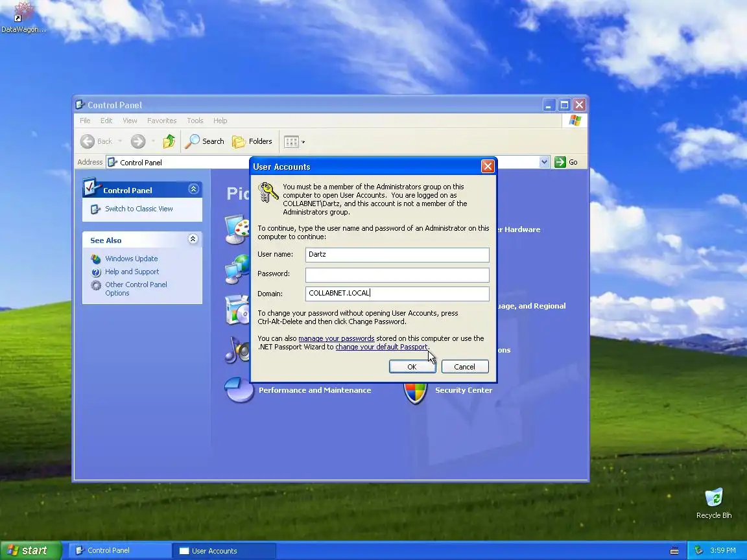Follow the manage your passwords link
The height and width of the screenshot is (560, 747).
[336, 338]
